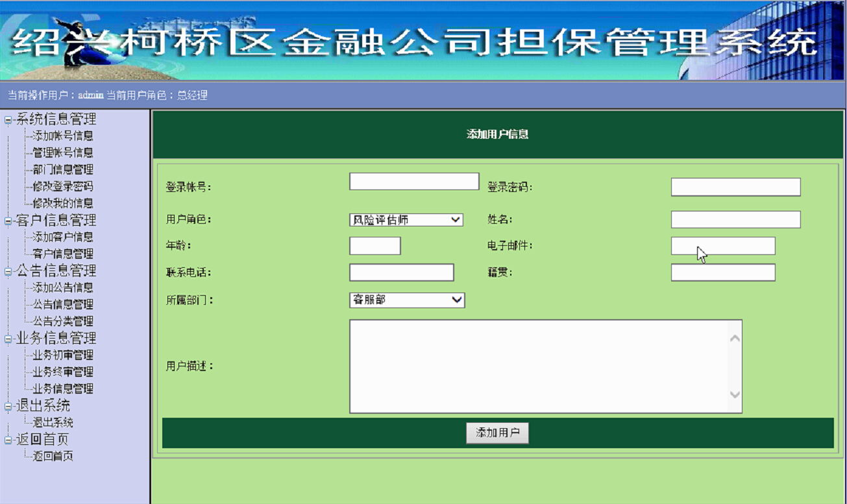This screenshot has width=847, height=504.
Task: Select the 业务信息管理 heading label
Action: tap(56, 339)
